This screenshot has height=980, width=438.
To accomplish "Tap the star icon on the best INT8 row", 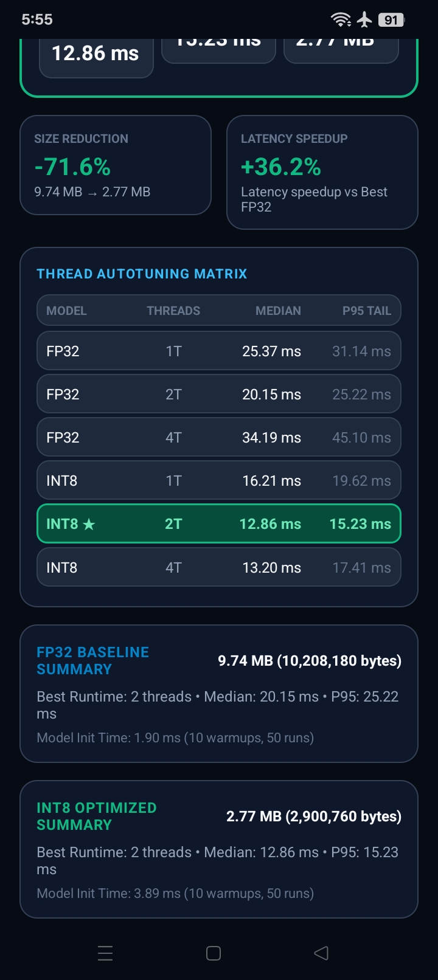I will coord(89,524).
